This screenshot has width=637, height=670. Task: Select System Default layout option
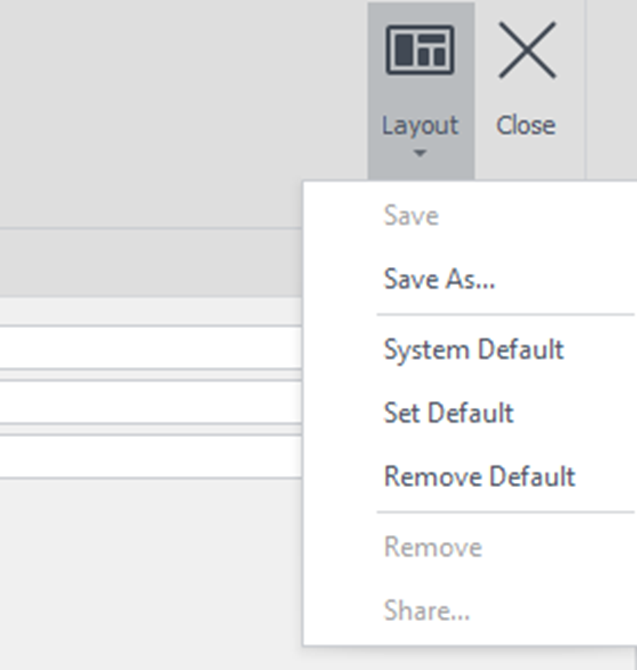click(x=473, y=350)
